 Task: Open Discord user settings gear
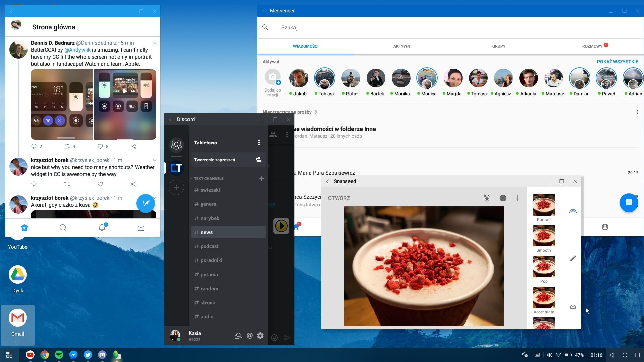[x=260, y=336]
